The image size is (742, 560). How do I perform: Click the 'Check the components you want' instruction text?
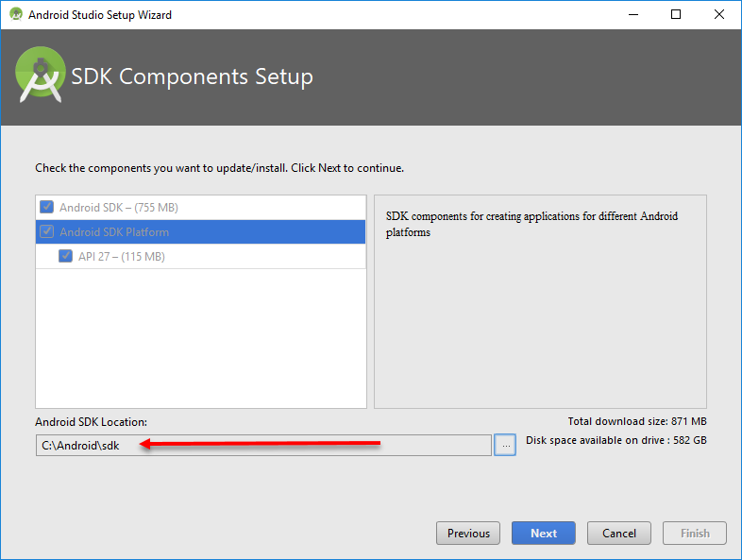click(x=220, y=168)
